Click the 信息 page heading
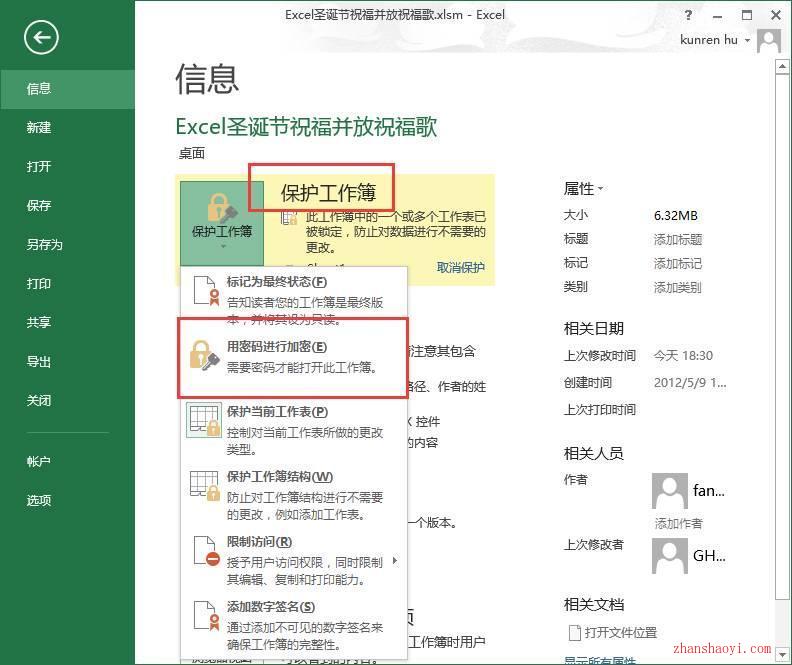Screen dimensions: 792x665 tap(207, 79)
